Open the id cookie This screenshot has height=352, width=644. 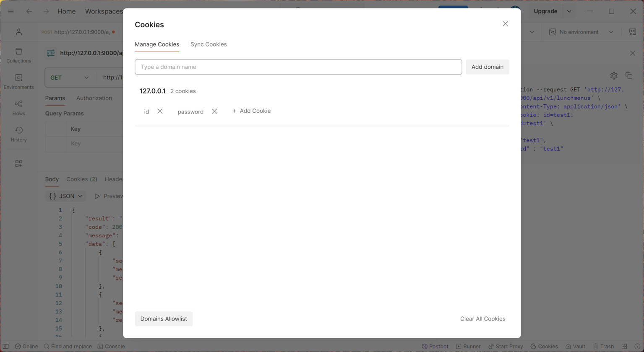point(146,111)
